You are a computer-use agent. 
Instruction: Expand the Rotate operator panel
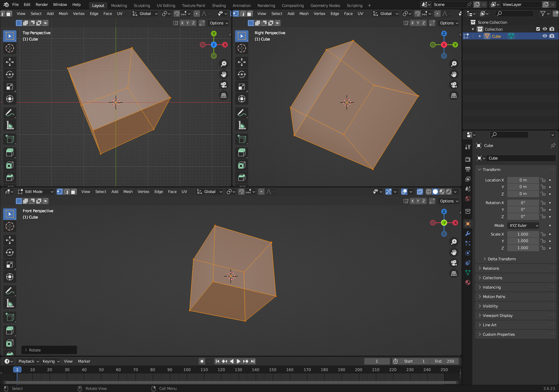click(x=35, y=350)
